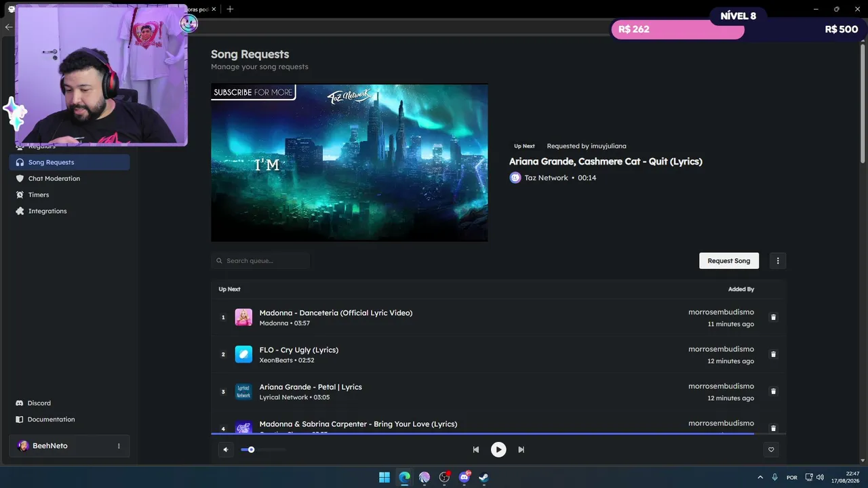Select Madonna & Sabrina Carpenter - Bring Your Love title
868x488 pixels.
pyautogui.click(x=358, y=424)
